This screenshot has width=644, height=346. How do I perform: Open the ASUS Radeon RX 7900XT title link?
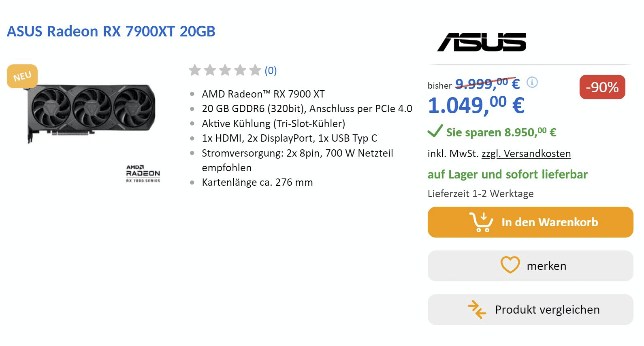click(111, 31)
